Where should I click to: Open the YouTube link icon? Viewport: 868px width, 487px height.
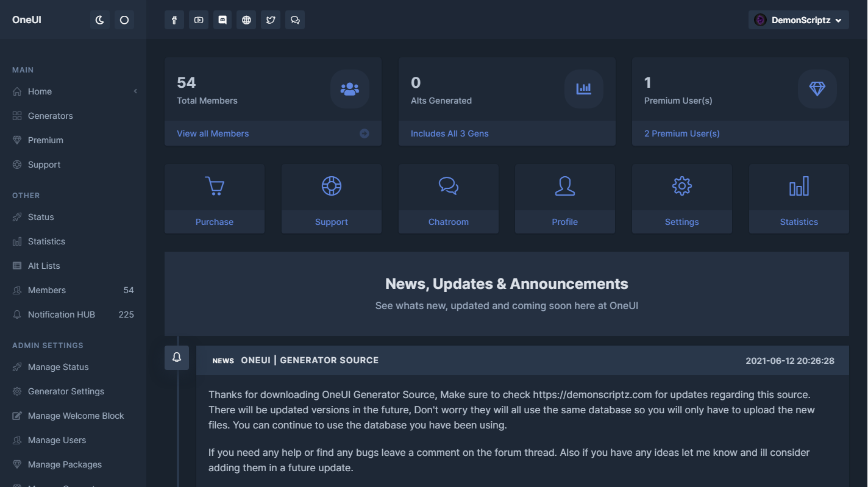199,20
